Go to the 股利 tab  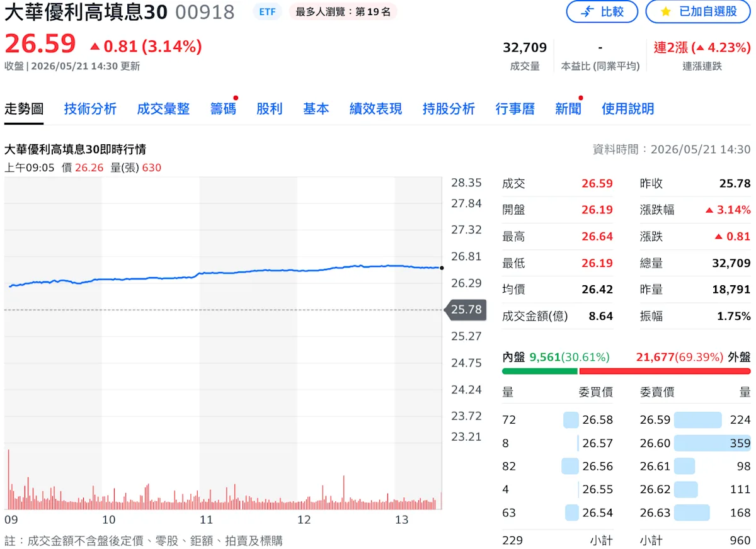[270, 109]
